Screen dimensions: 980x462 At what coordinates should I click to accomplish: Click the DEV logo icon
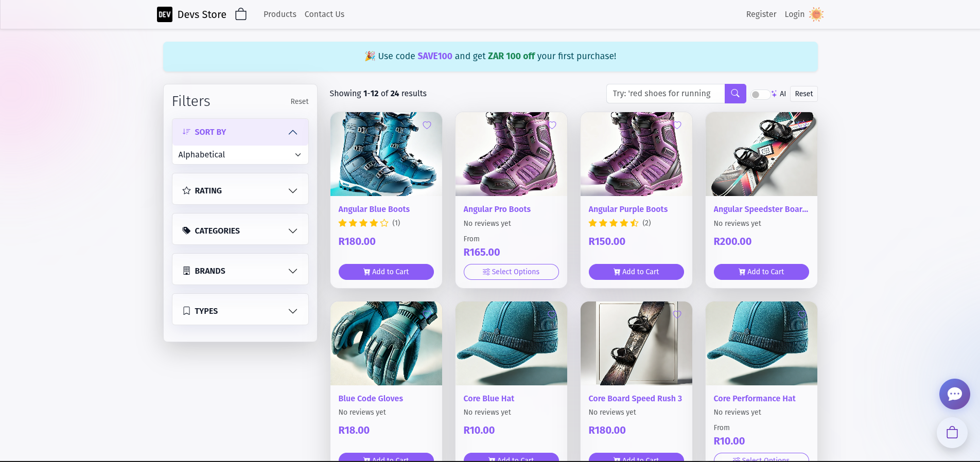point(165,14)
